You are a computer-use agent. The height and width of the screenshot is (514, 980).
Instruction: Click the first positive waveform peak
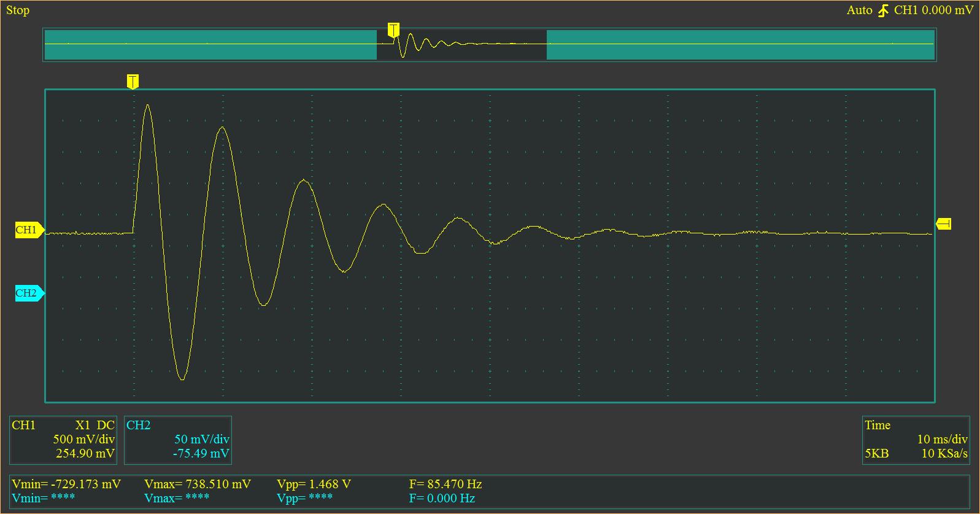tap(147, 106)
